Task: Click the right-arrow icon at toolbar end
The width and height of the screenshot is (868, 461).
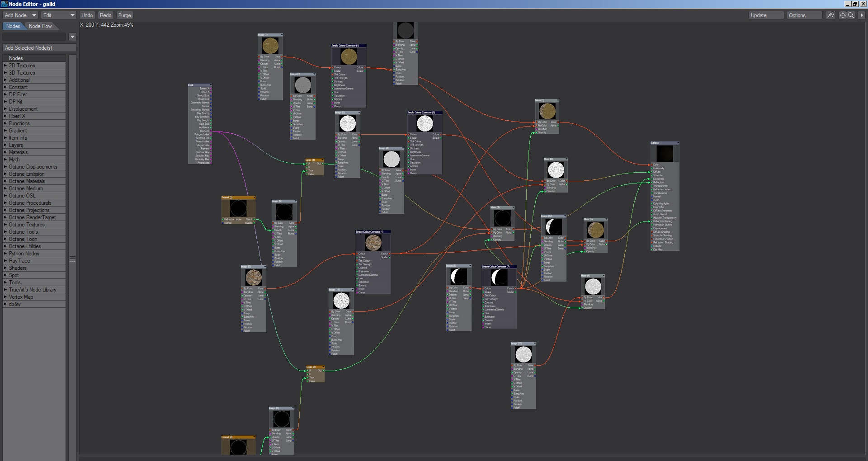Action: tap(861, 15)
